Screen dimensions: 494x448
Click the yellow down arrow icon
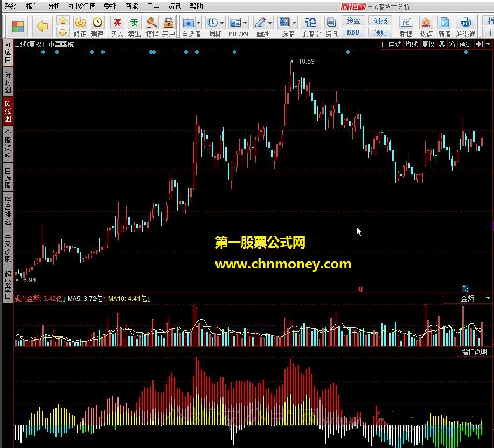coord(63,32)
